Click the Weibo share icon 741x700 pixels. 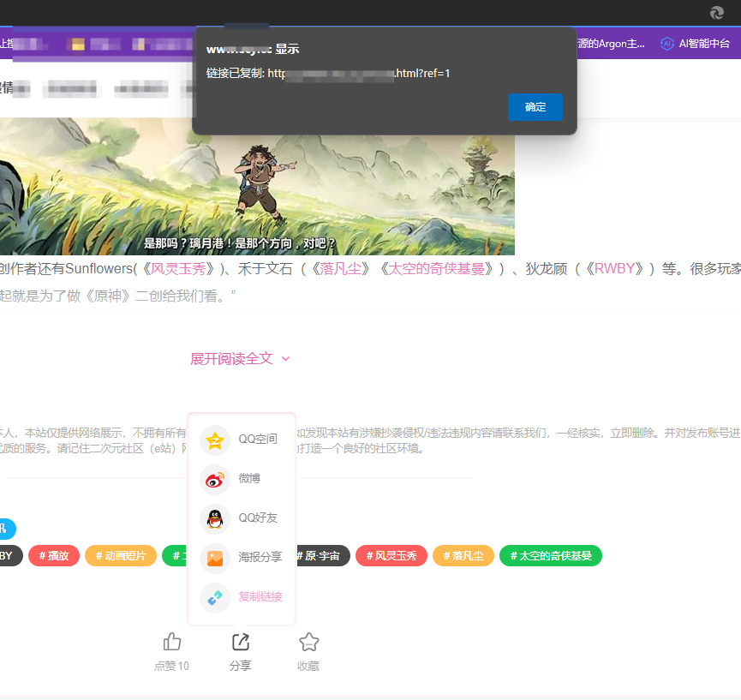tap(215, 479)
